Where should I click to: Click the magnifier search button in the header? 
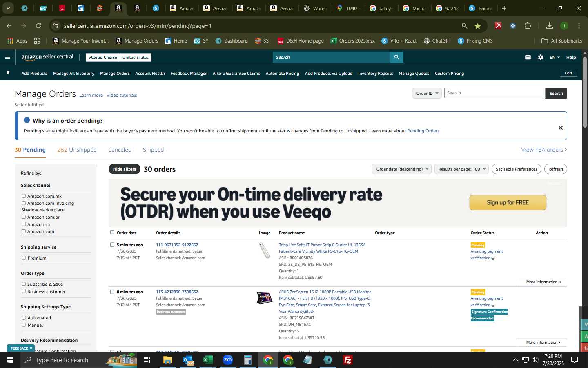[396, 57]
